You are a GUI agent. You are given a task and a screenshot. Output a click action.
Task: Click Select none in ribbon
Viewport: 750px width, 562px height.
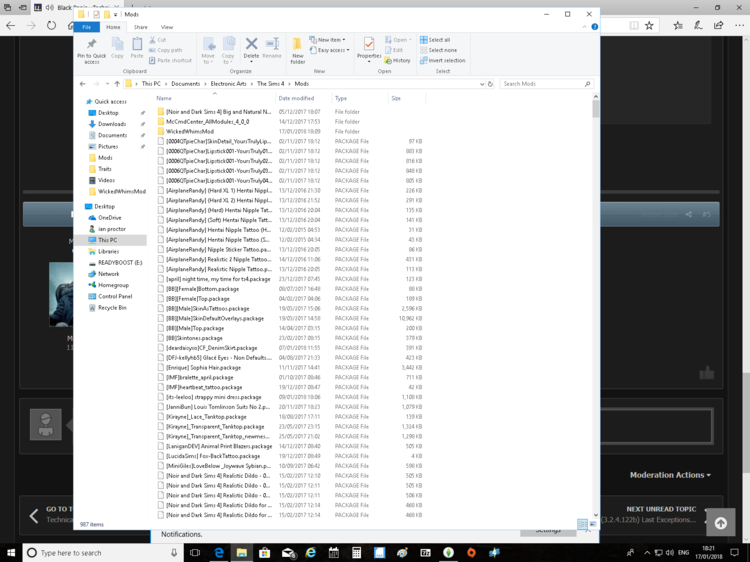pyautogui.click(x=438, y=50)
